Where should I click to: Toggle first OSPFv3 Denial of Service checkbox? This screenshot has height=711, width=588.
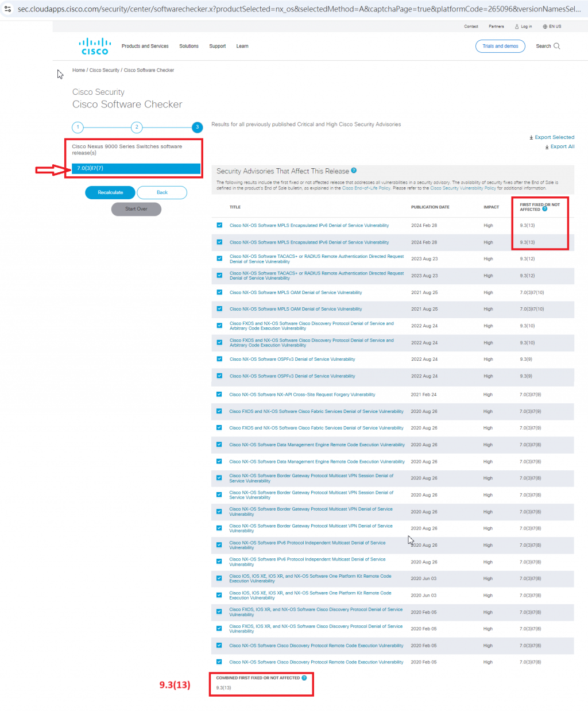pyautogui.click(x=219, y=359)
